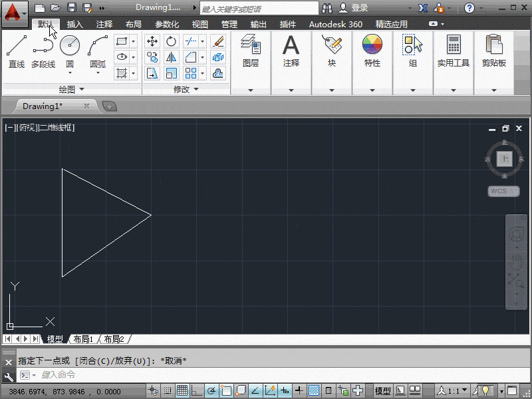Activate the Move tool in Modify panel
The width and height of the screenshot is (532, 399).
152,41
